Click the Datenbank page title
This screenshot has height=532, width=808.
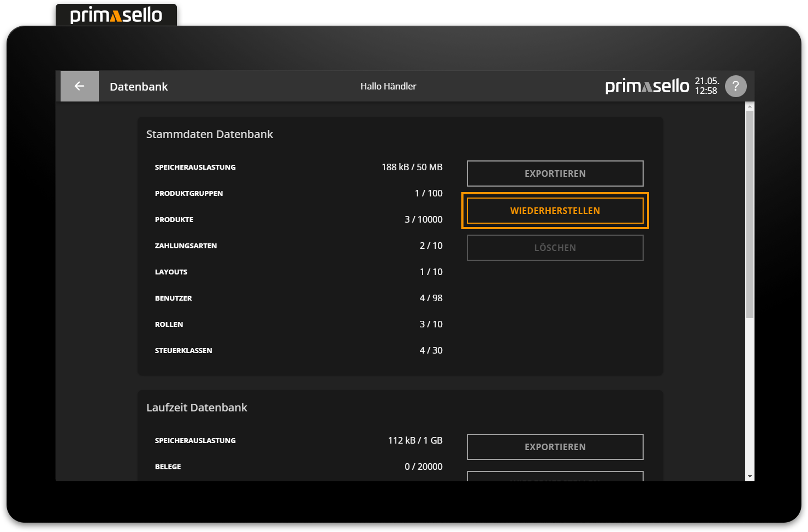coord(139,87)
